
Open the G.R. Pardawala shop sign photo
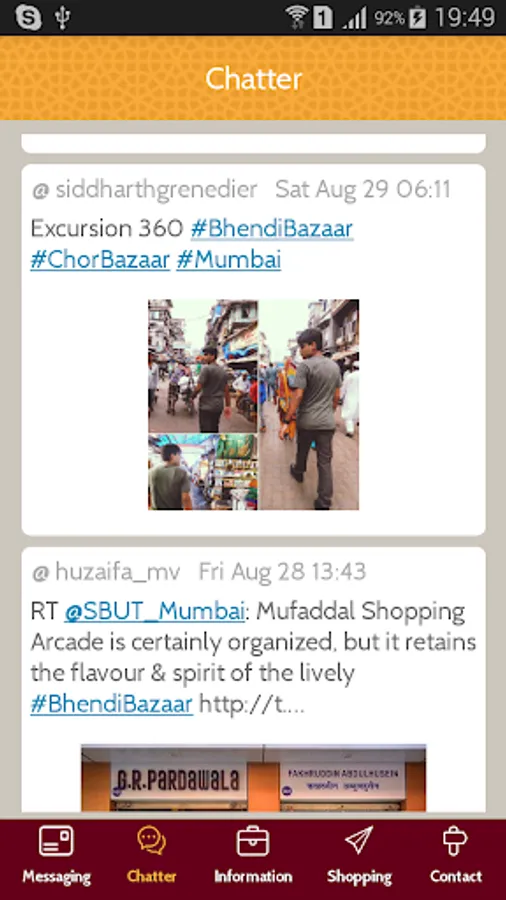(x=254, y=778)
